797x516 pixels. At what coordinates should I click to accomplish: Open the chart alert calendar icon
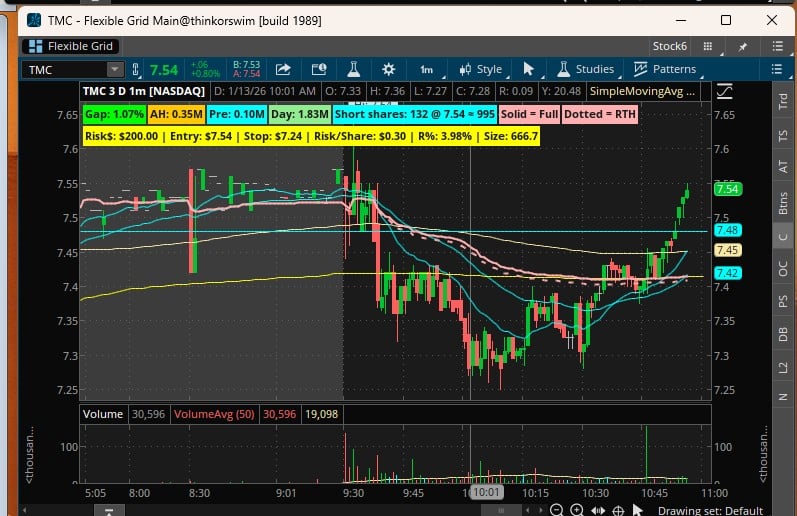[x=319, y=69]
